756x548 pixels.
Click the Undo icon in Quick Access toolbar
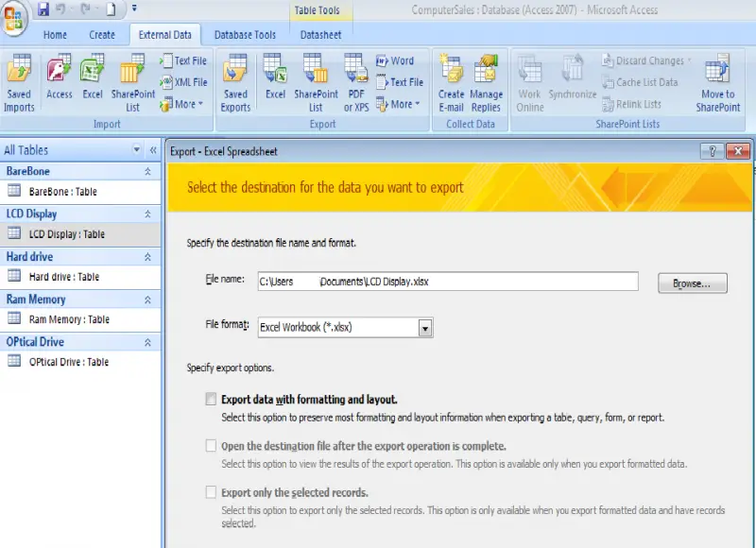(x=61, y=9)
